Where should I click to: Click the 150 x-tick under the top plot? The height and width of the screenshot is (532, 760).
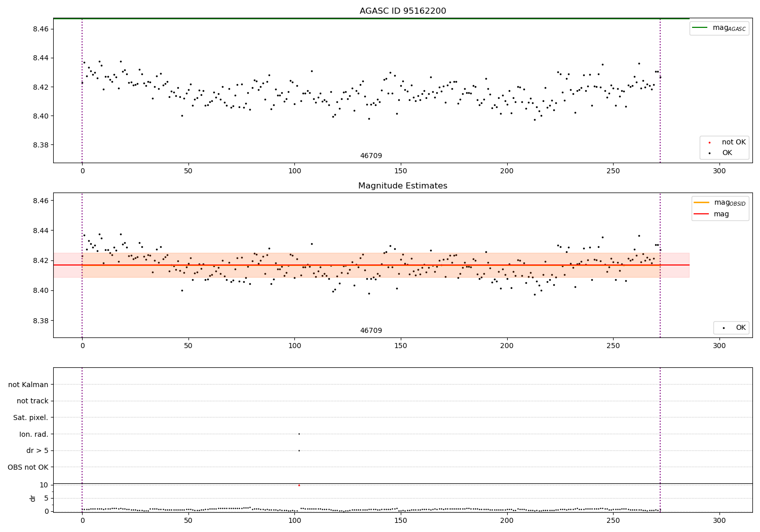[401, 171]
